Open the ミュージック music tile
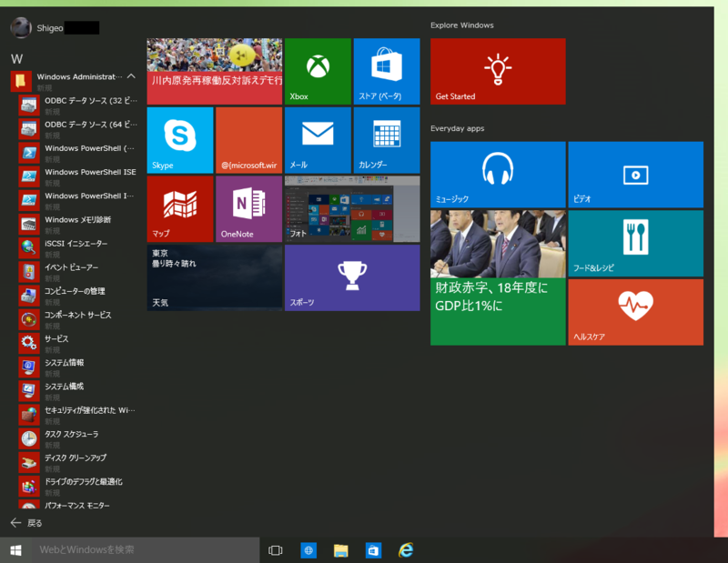 498,175
